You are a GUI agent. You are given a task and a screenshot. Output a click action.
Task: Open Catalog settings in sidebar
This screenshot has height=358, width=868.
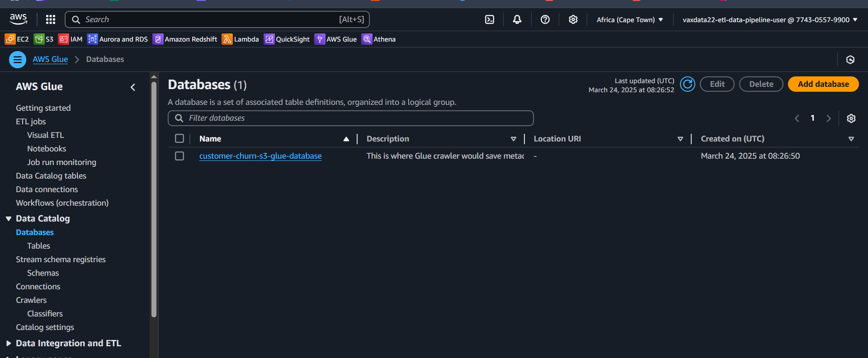[x=45, y=327]
